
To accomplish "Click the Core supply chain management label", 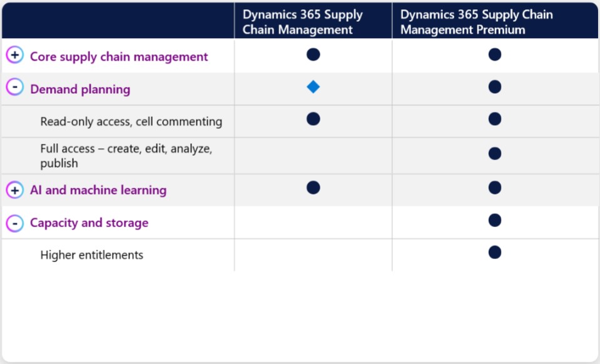I will [119, 56].
